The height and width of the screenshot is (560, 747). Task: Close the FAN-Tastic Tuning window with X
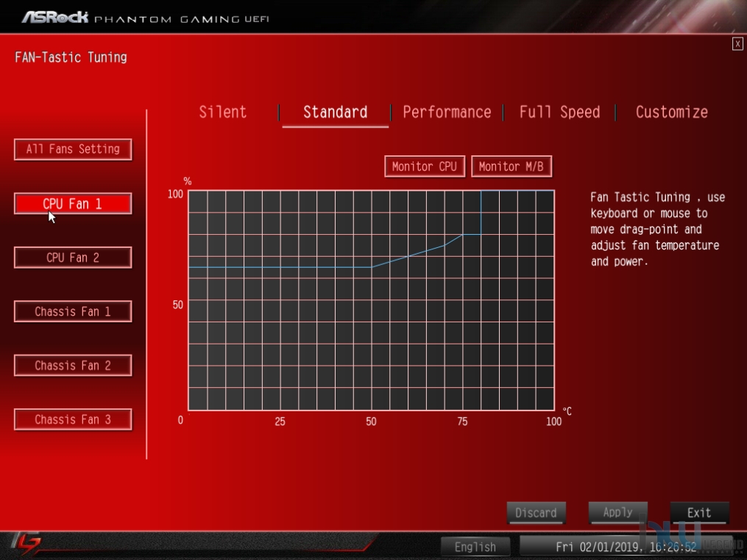click(737, 44)
